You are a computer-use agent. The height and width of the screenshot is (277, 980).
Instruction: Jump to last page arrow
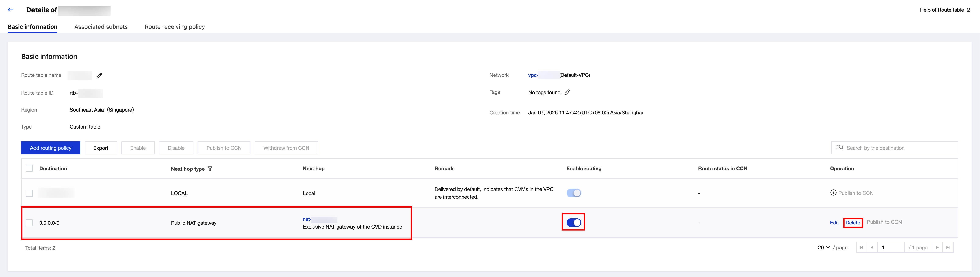948,247
